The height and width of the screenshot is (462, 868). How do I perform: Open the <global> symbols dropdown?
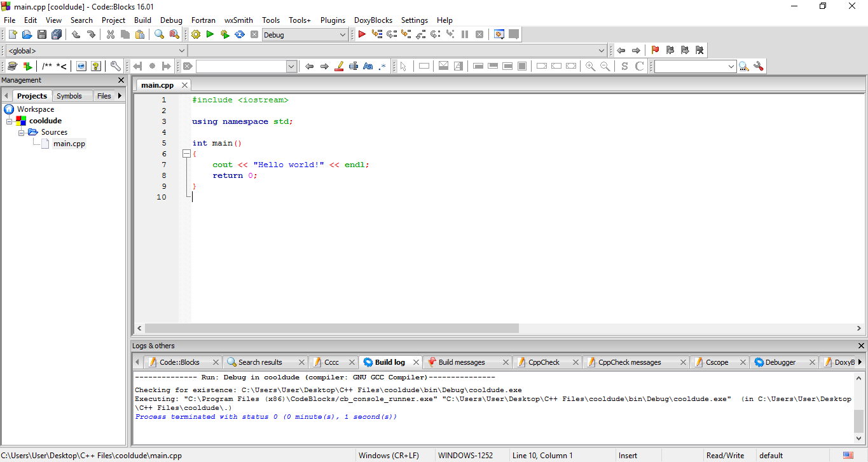tap(94, 50)
